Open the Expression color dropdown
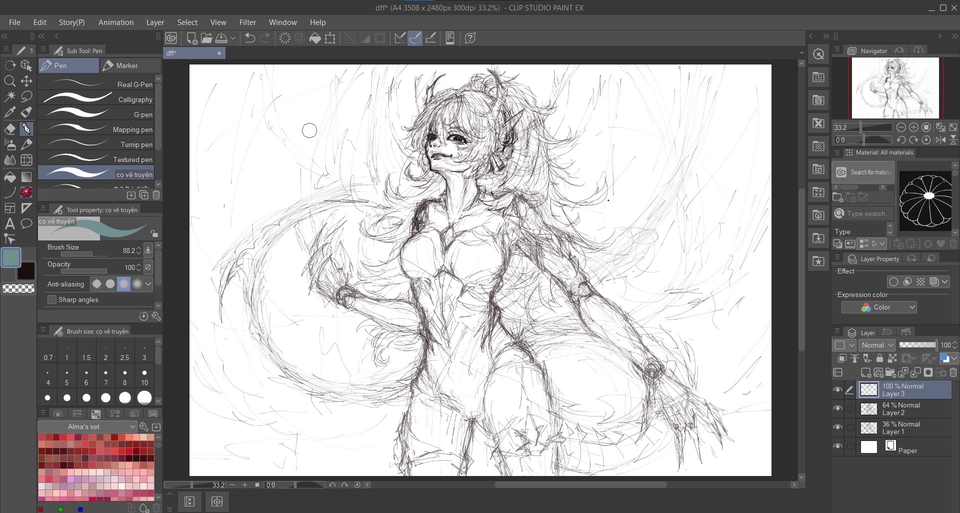Viewport: 960px width, 513px height. pyautogui.click(x=879, y=308)
